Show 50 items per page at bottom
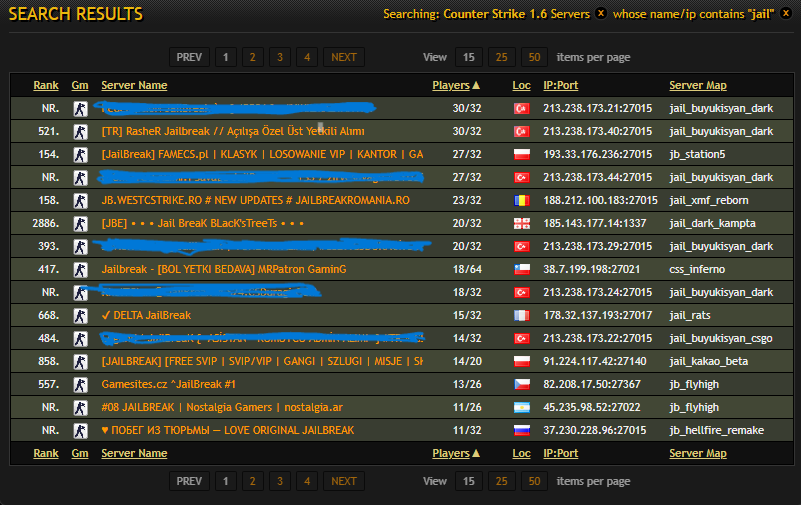 pyautogui.click(x=534, y=481)
